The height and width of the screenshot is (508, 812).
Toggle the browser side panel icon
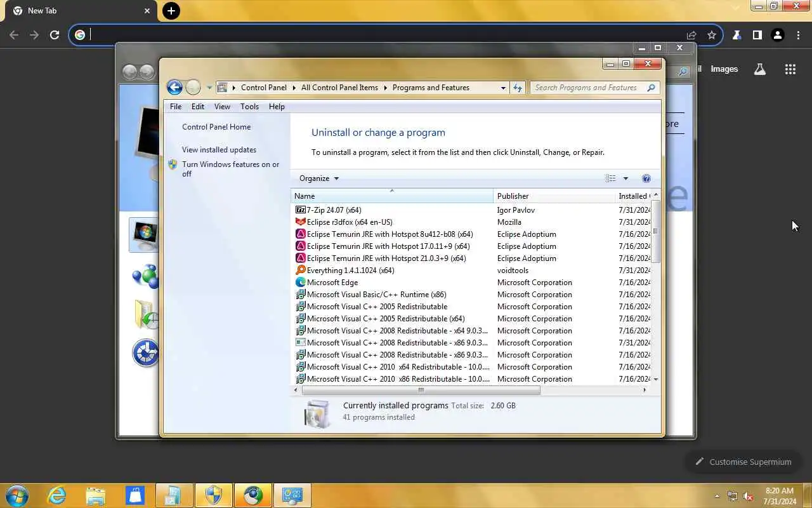[x=757, y=35]
